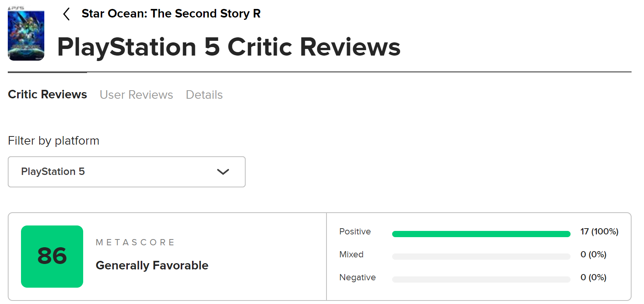Open the Details tab

[204, 95]
